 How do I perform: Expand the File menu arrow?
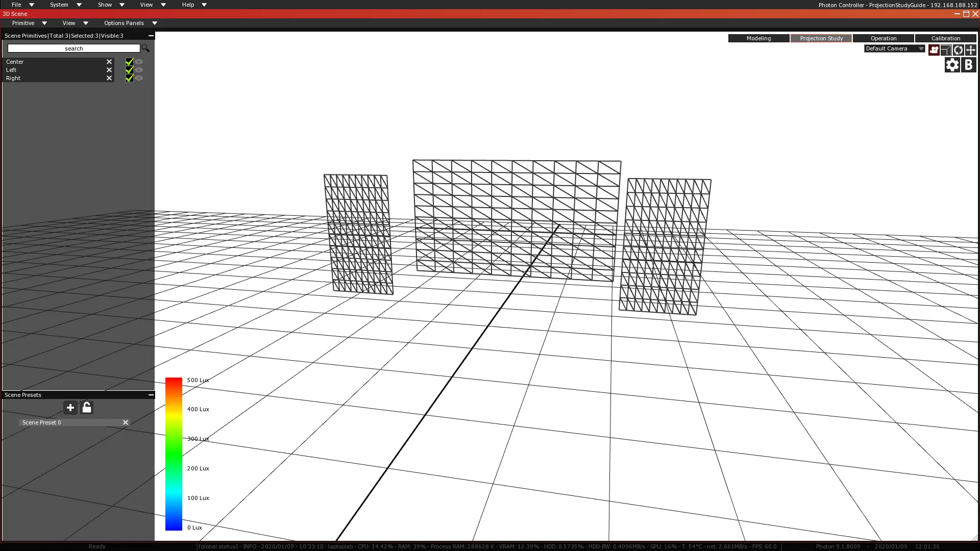[x=32, y=5]
